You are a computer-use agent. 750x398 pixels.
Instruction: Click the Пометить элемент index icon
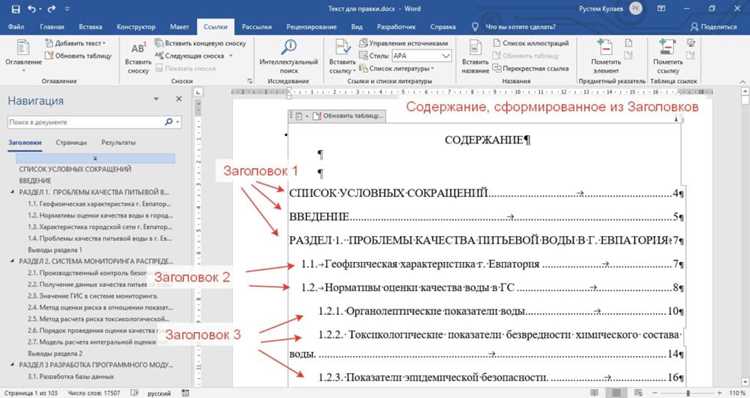pyautogui.click(x=606, y=48)
